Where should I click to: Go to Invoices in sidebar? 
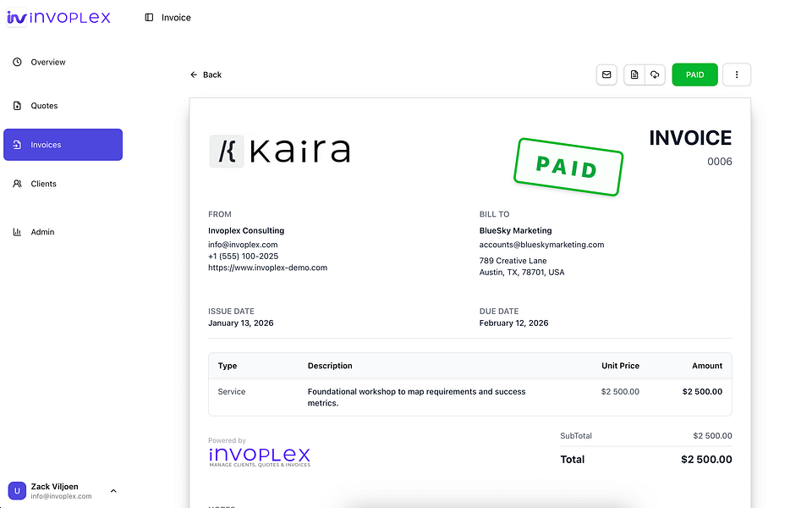(63, 145)
